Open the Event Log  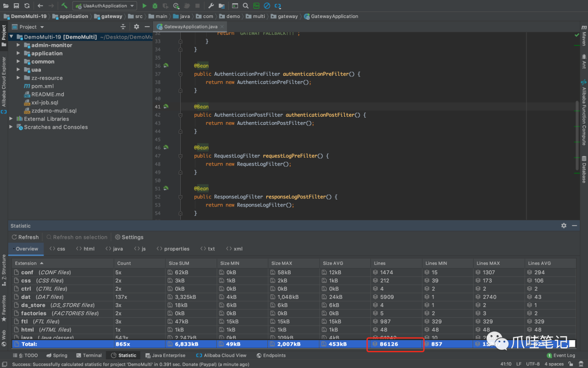561,355
